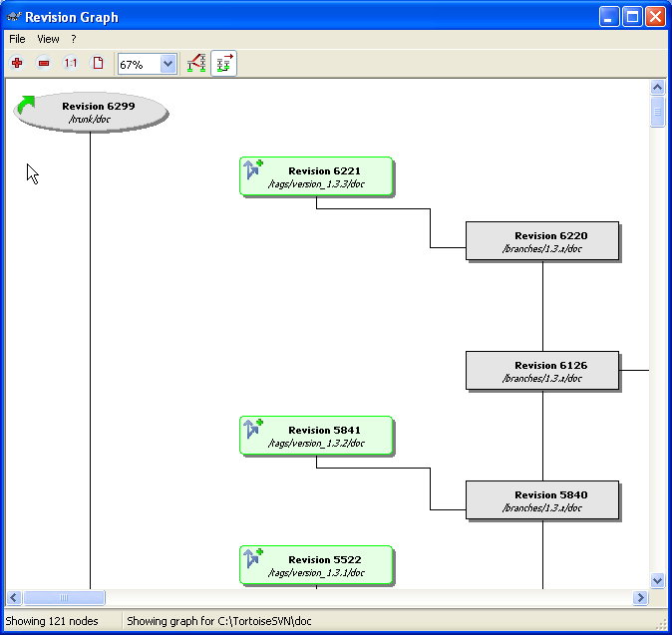Click the vertical scrollbar thumb
Viewport: 672px width, 635px height.
coord(657,112)
